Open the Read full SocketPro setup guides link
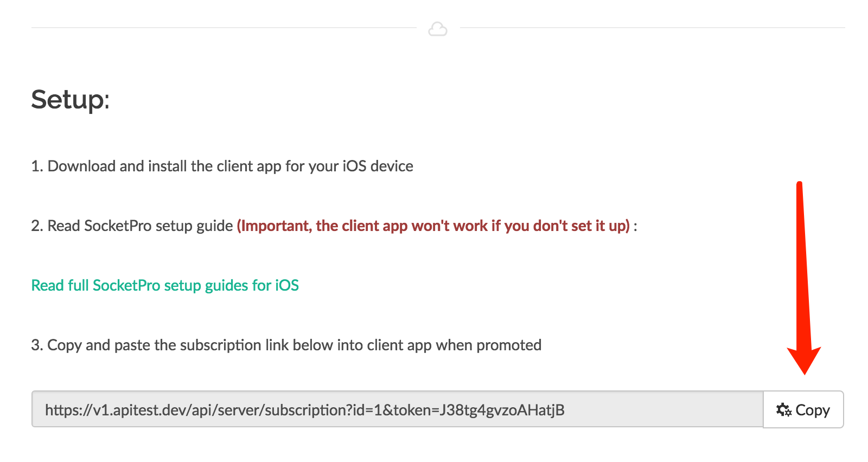The height and width of the screenshot is (462, 868). pos(165,285)
